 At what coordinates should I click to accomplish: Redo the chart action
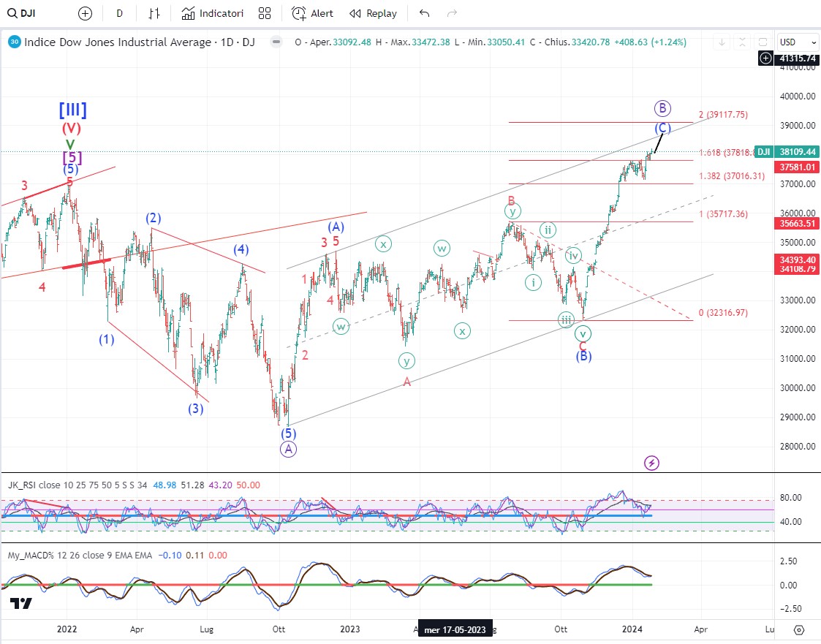click(452, 14)
